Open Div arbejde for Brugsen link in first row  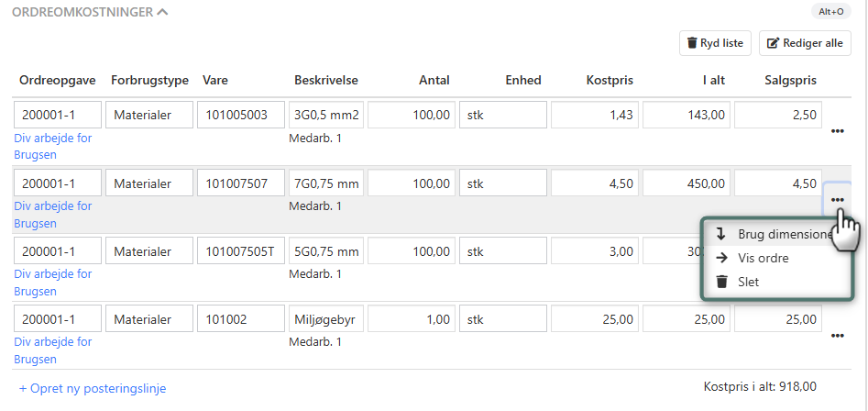click(x=53, y=146)
